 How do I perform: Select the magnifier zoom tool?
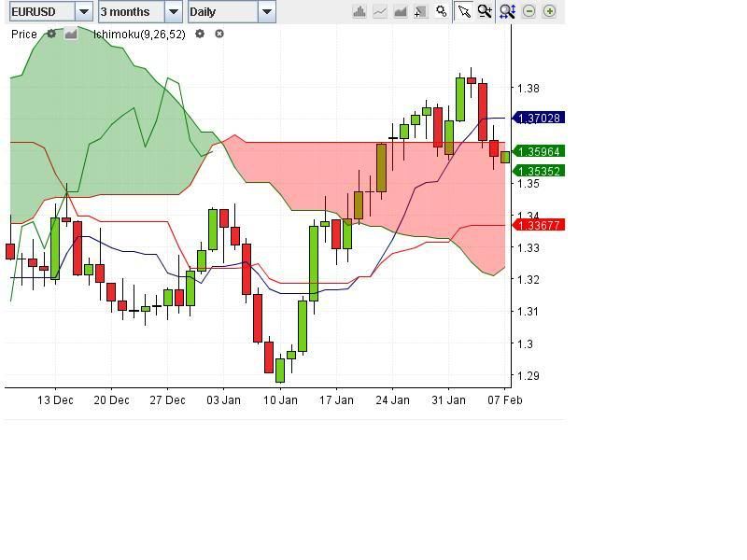tap(485, 11)
